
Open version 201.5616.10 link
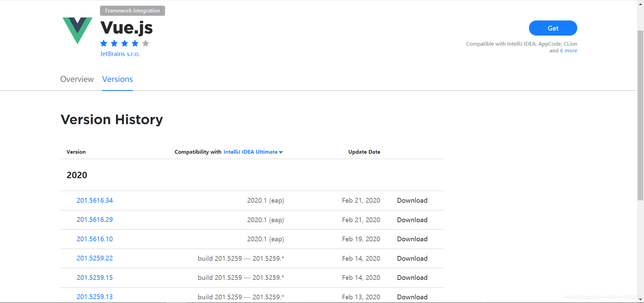95,239
